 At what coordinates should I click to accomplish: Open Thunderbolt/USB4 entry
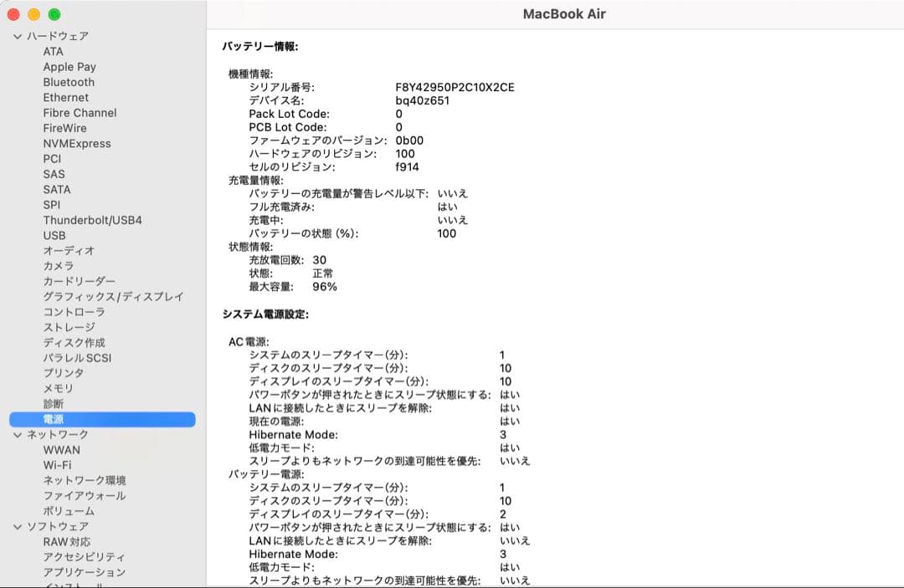[x=92, y=220]
